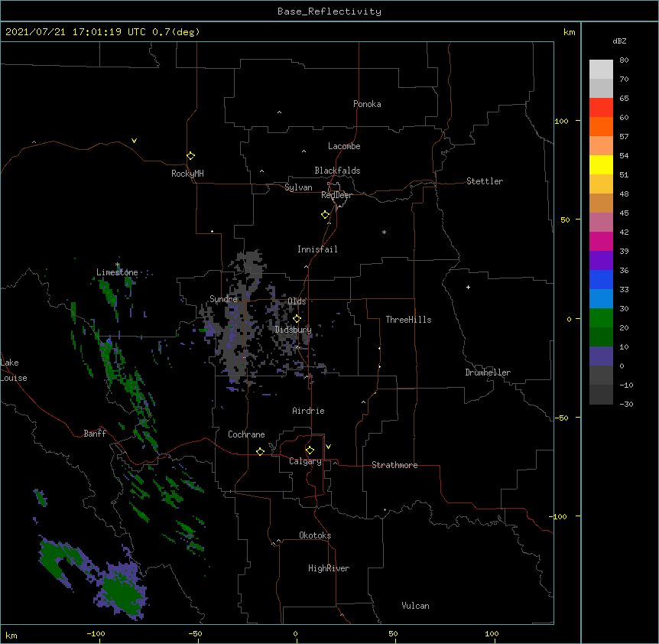Image resolution: width=659 pixels, height=644 pixels.
Task: Click the -50 tick on the bottom axis
Action: coord(195,633)
